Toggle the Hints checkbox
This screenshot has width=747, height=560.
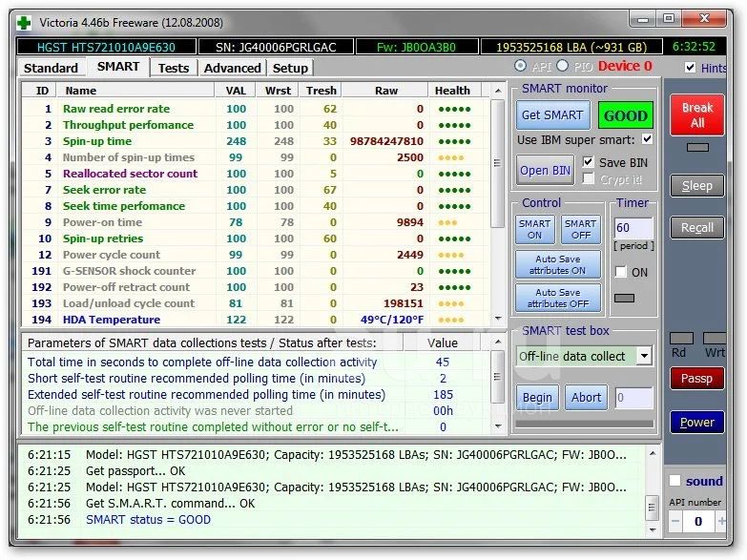pyautogui.click(x=691, y=68)
